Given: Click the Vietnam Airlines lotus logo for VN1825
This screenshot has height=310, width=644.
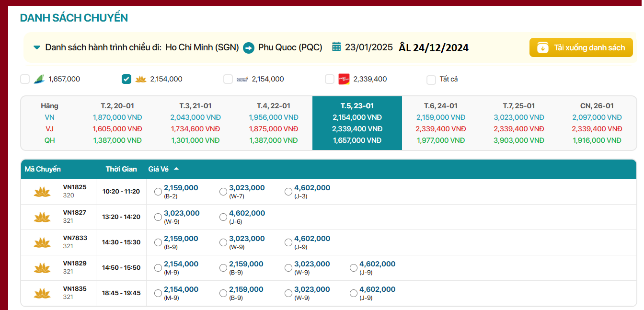Looking at the screenshot, I should 42,192.
